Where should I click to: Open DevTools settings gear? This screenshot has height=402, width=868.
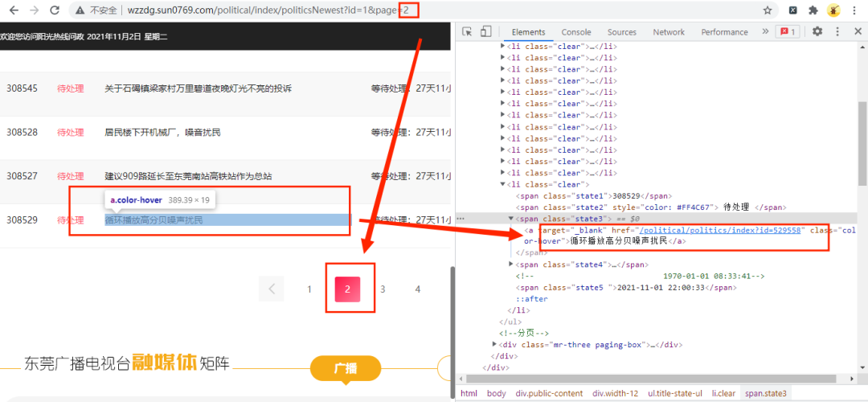click(x=817, y=31)
